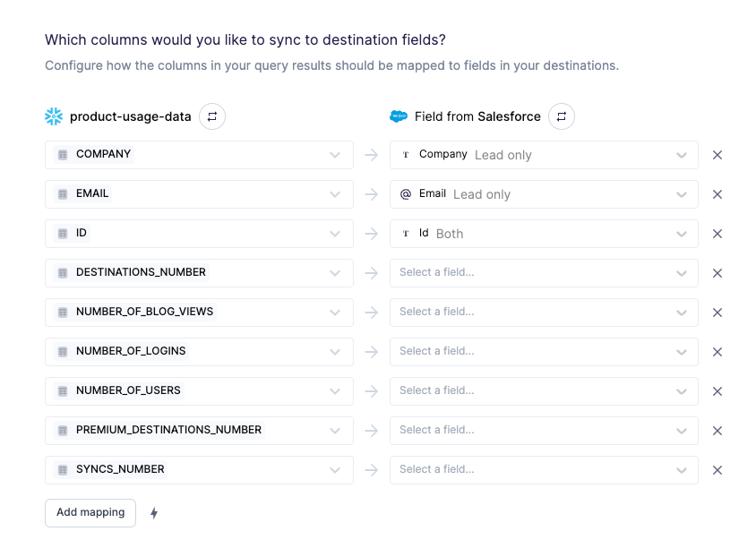Click the lightning bolt next to Add mapping
This screenshot has height=557, width=756.
153,512
